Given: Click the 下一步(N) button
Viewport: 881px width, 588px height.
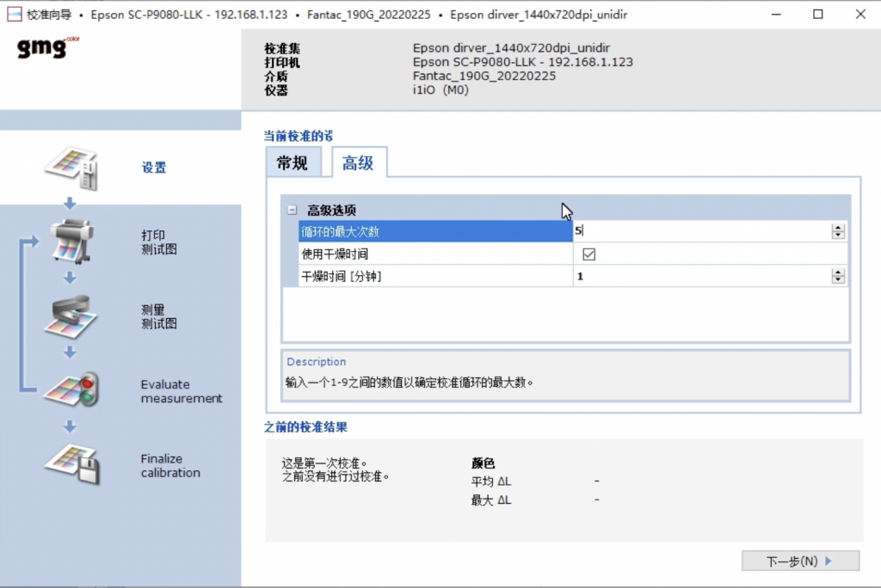Looking at the screenshot, I should coord(799,561).
